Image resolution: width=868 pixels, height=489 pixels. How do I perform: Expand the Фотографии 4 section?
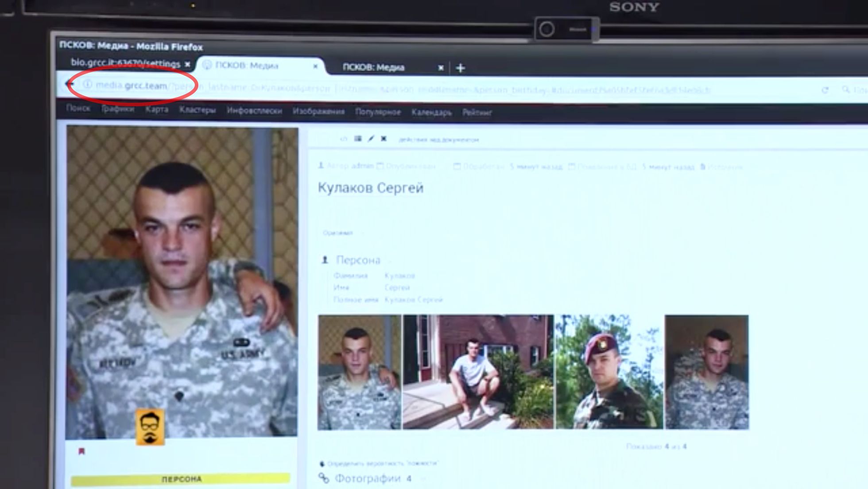(x=373, y=478)
